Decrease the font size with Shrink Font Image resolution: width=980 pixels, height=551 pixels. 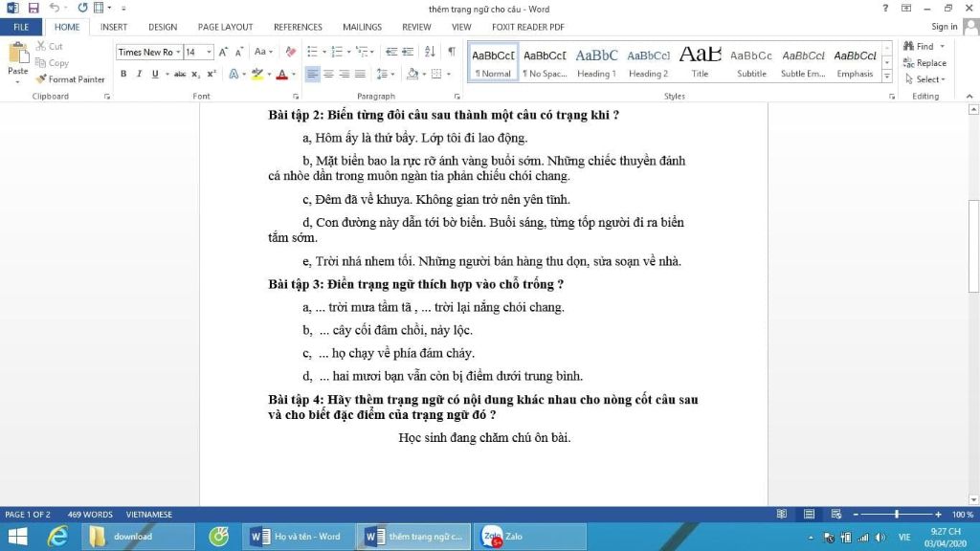pyautogui.click(x=238, y=52)
